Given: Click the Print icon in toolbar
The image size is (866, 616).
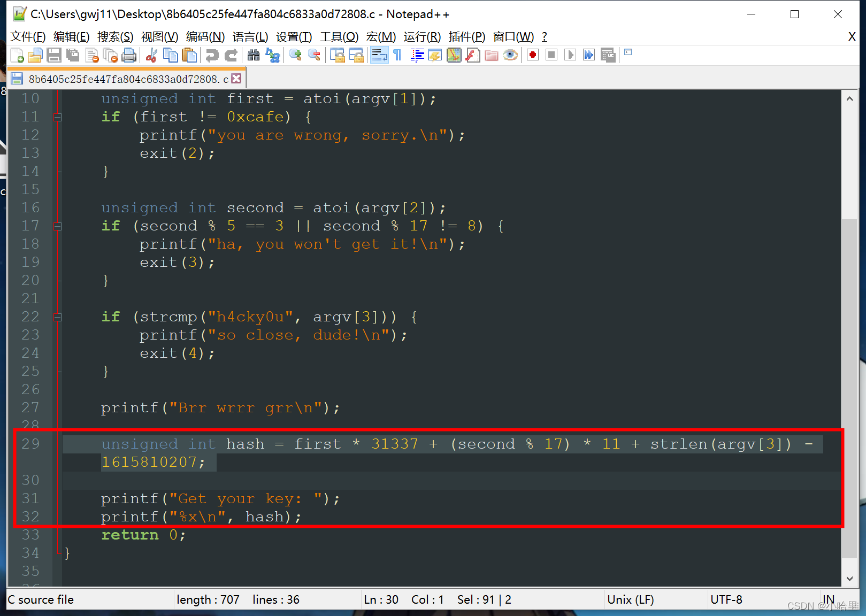Looking at the screenshot, I should pos(129,55).
